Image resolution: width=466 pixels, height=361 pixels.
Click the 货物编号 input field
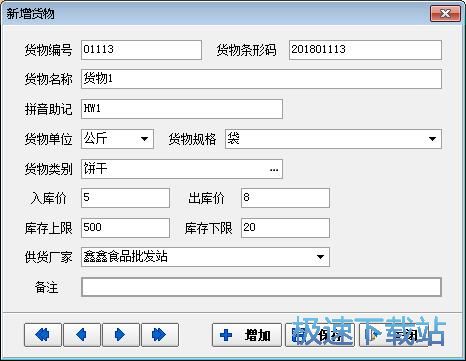click(x=141, y=50)
